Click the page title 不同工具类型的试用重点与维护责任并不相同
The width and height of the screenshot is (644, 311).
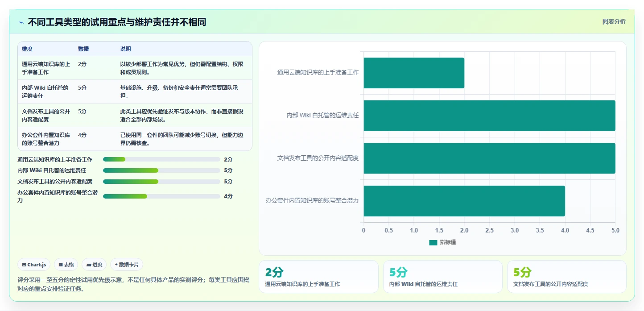117,22
